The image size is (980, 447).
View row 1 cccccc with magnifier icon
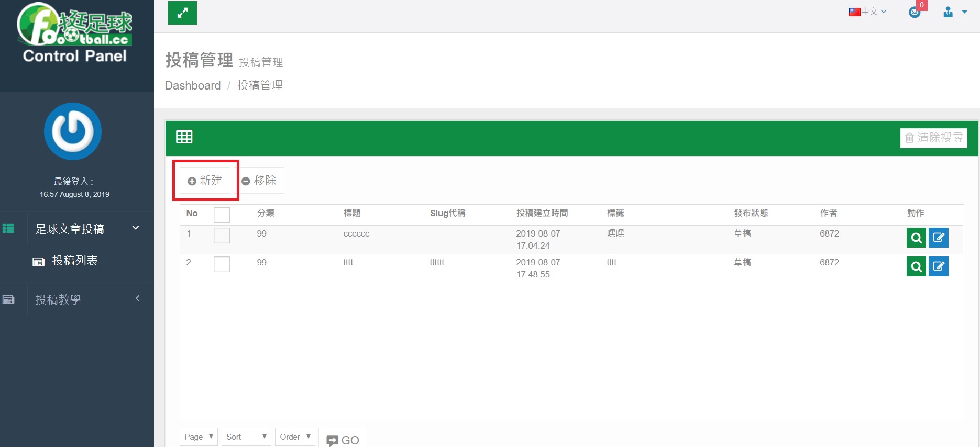click(916, 238)
